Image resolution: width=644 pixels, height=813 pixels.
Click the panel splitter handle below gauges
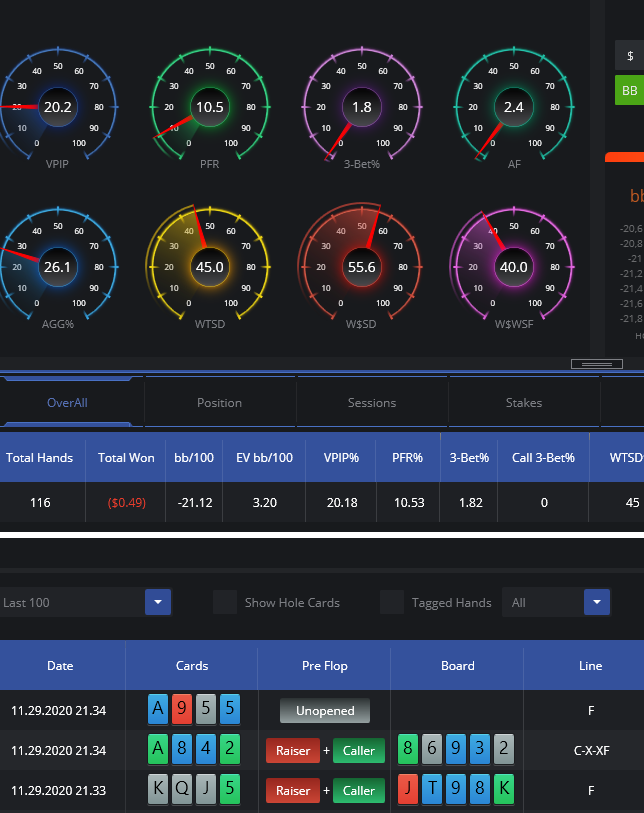pyautogui.click(x=597, y=364)
